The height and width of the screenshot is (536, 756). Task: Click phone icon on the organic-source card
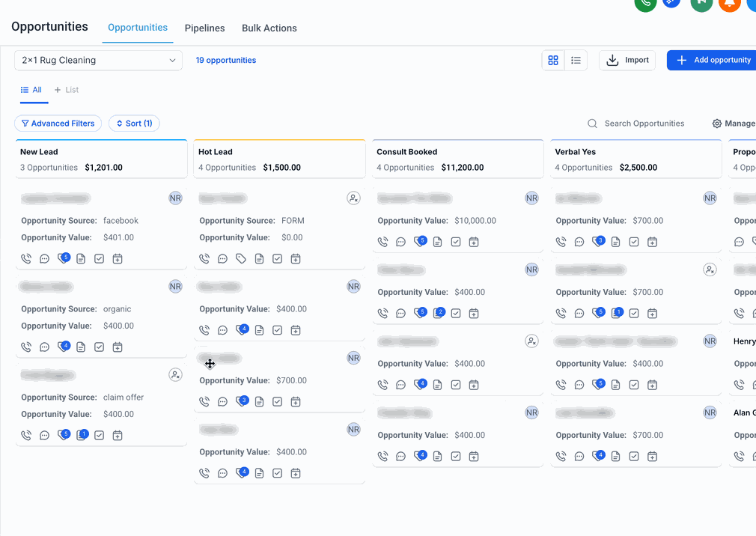(x=26, y=347)
